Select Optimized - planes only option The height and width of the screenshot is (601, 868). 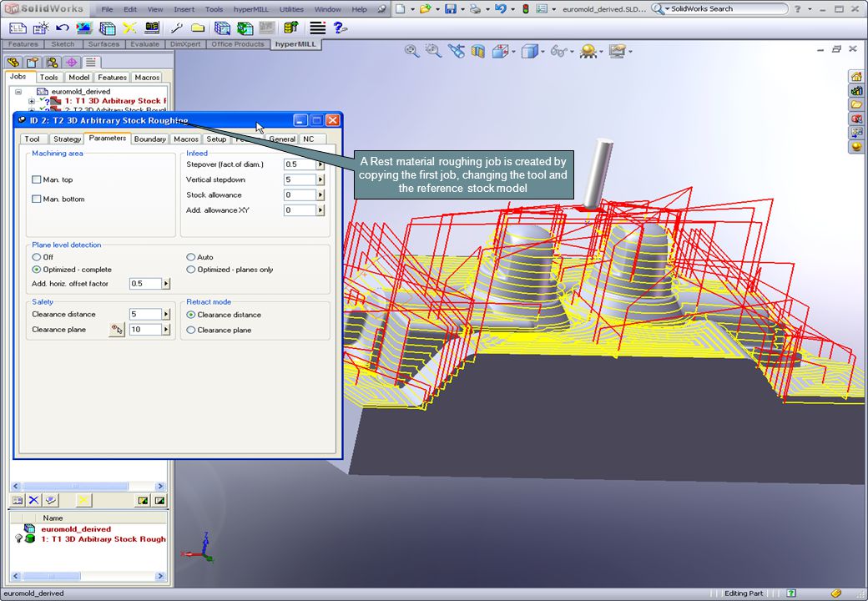pos(191,270)
